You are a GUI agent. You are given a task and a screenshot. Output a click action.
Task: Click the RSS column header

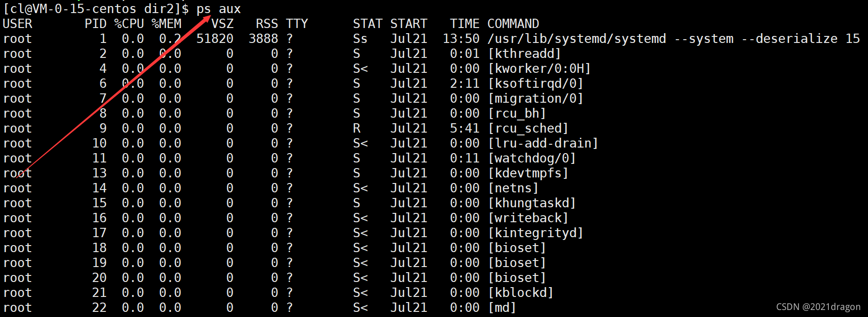pyautogui.click(x=267, y=24)
